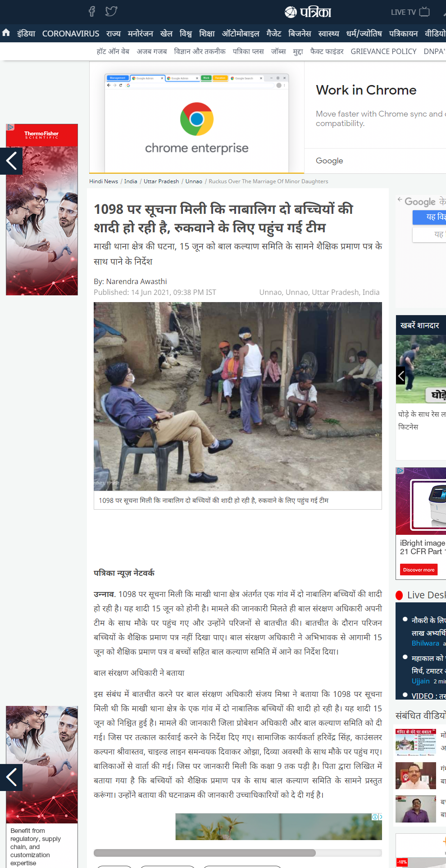Open the Facebook icon in header
Screen dimensions: 446x868
[x=92, y=11]
